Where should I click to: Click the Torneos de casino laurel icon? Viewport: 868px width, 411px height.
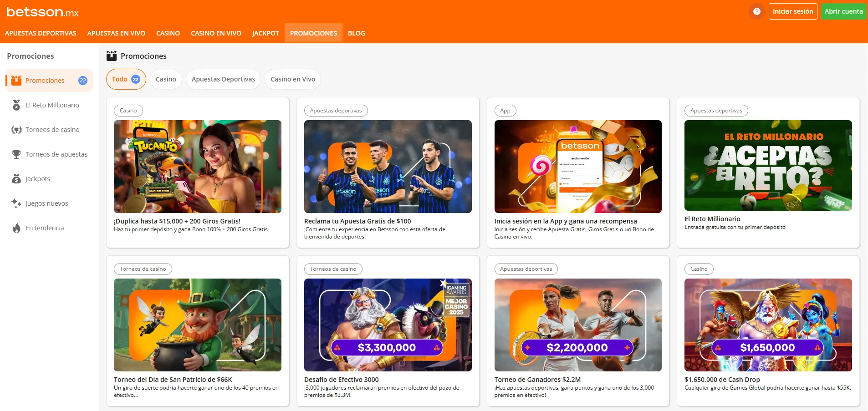pos(16,130)
